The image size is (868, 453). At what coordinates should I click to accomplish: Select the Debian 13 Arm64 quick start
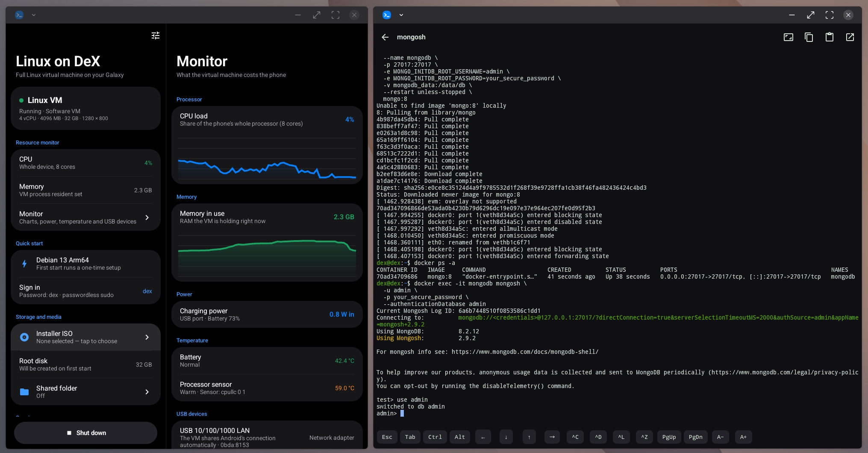85,264
